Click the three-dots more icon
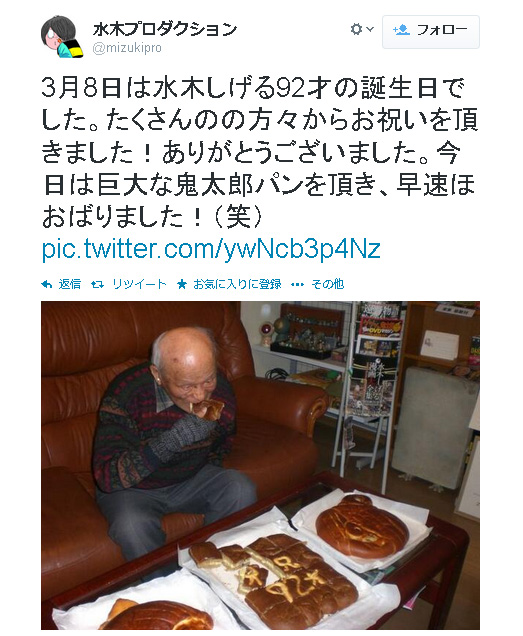Viewport: 523px width, 636px height. 297,285
